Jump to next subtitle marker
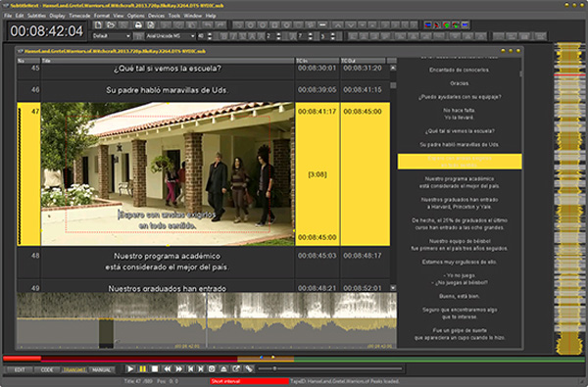The image size is (588, 387). pos(201,369)
